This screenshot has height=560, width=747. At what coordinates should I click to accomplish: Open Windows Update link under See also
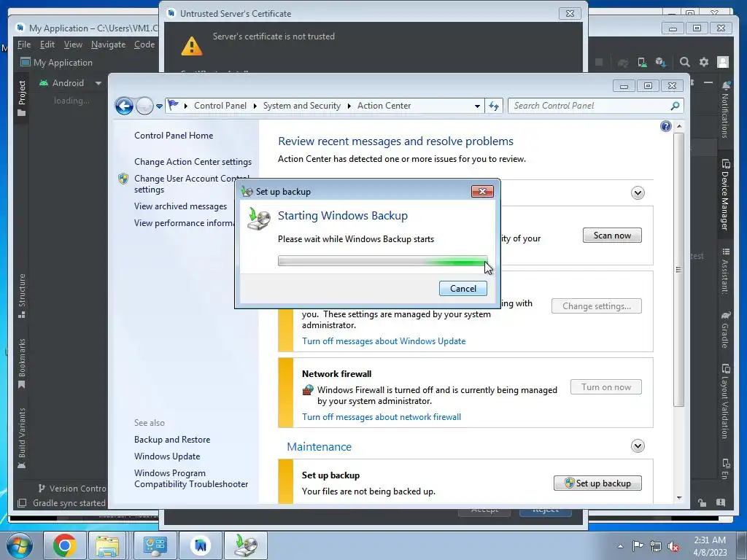point(167,456)
